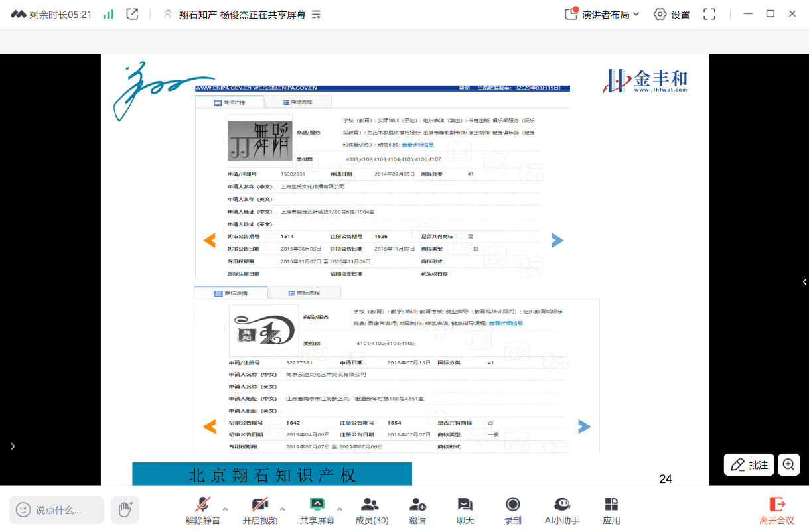The width and height of the screenshot is (809, 532).
Task: Click the 北京翔石知识产权 banner text
Action: [x=273, y=475]
